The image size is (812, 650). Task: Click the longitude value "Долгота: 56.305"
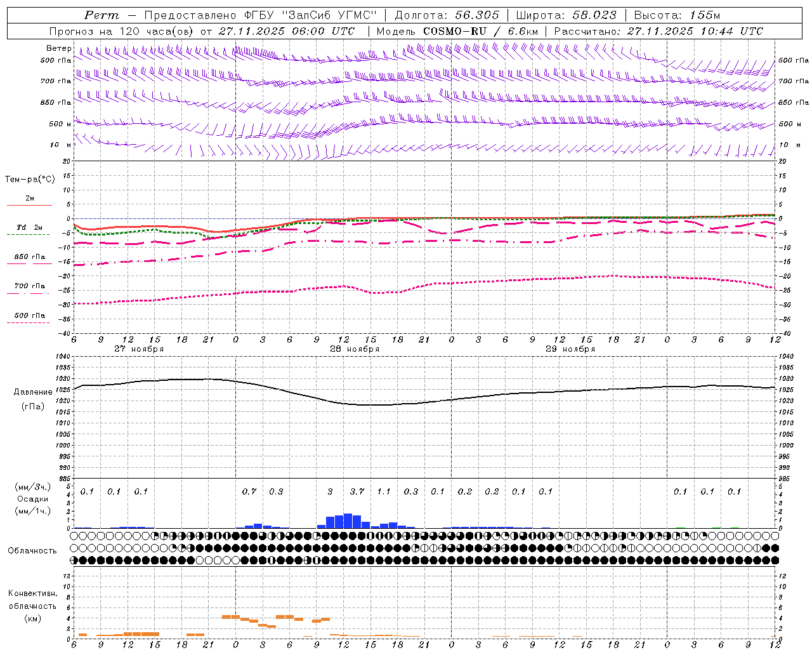point(447,15)
